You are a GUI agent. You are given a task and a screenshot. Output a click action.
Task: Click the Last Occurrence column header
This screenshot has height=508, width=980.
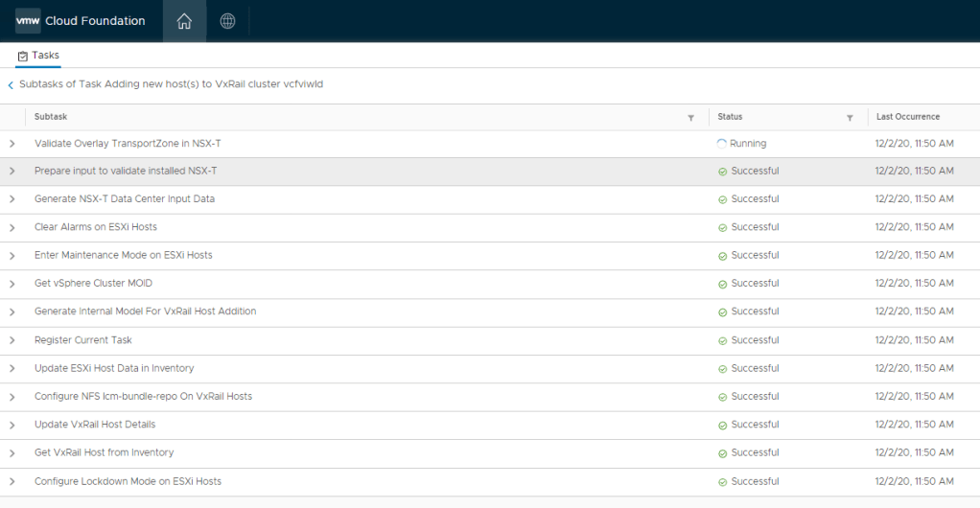pos(908,117)
